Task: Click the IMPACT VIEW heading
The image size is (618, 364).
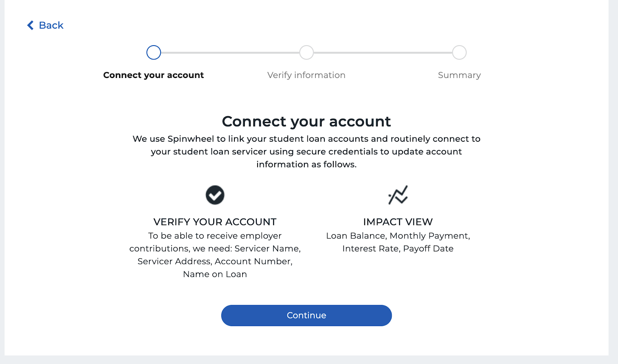Action: pyautogui.click(x=398, y=222)
